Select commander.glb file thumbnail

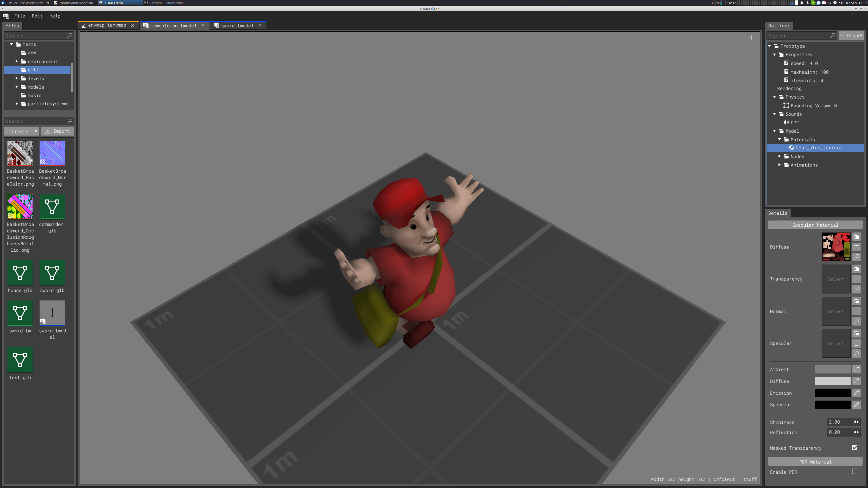[x=52, y=206]
